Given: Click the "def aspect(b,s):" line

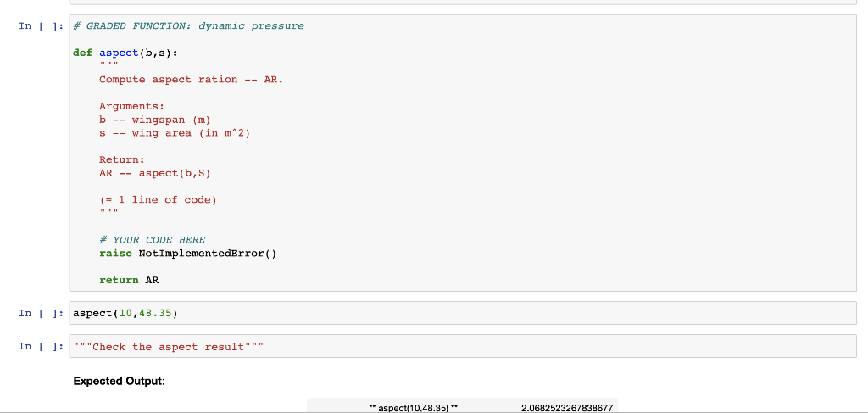Looking at the screenshot, I should pyautogui.click(x=125, y=53).
